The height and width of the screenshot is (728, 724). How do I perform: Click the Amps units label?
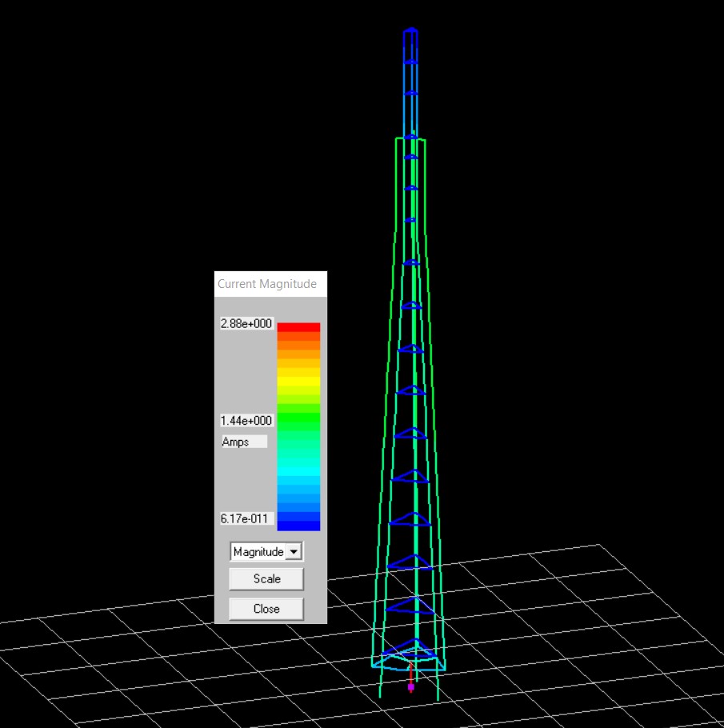click(x=244, y=442)
